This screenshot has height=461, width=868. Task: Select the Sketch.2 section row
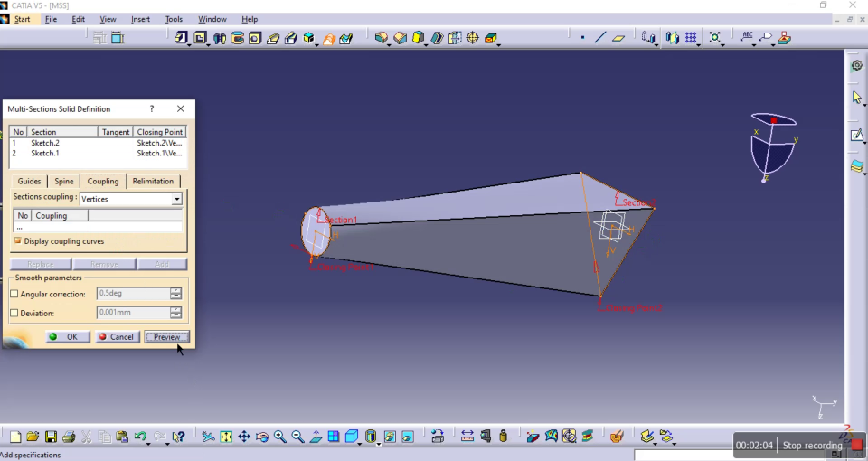tap(98, 143)
